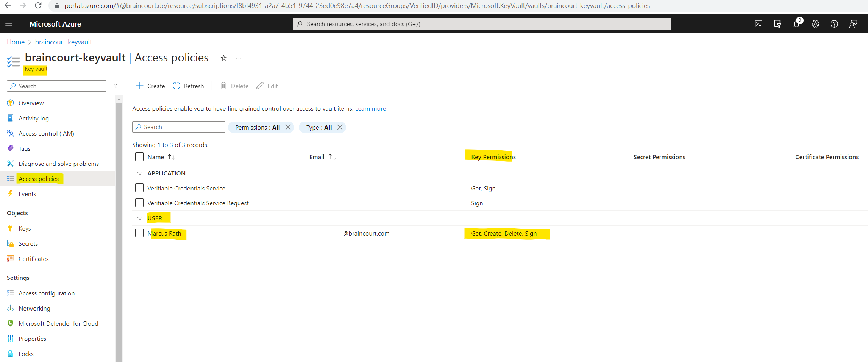The image size is (868, 362).
Task: Click the Learn more link
Action: [370, 108]
